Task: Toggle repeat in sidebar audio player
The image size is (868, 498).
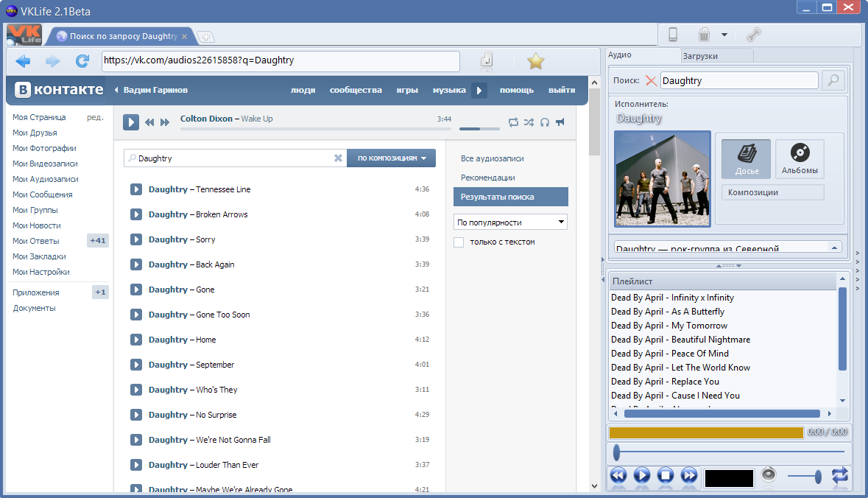Action: coord(840,475)
